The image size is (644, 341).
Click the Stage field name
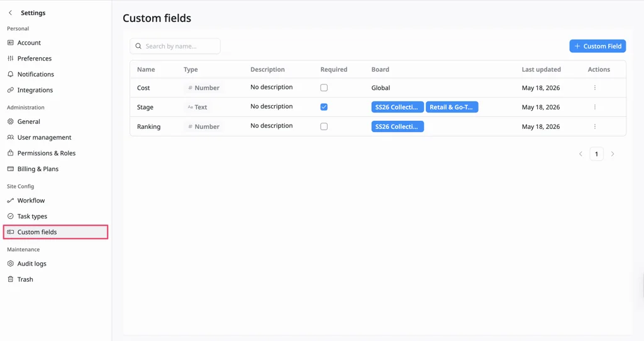point(145,107)
